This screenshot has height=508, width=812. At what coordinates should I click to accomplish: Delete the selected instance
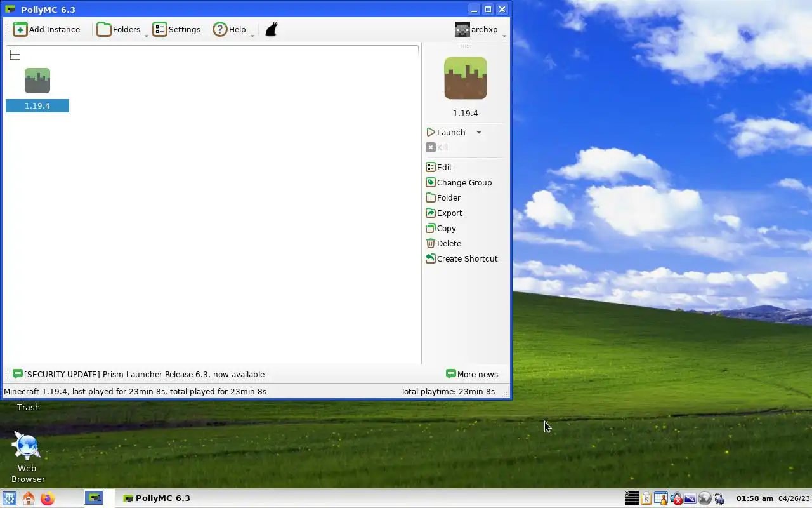[443, 243]
